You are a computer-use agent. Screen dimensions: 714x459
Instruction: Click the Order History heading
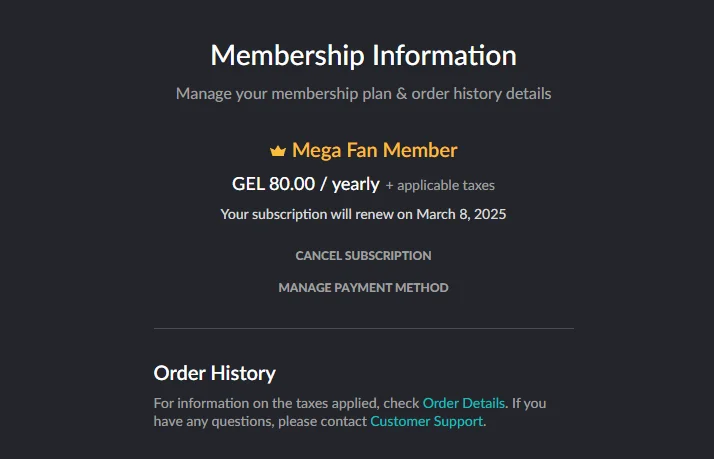coord(214,373)
